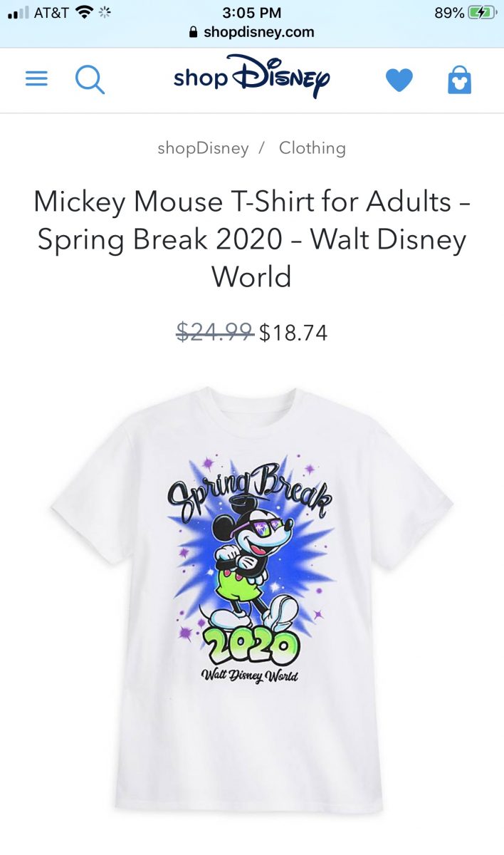Viewport: 504px width, 855px height.
Task: Open search with the magnifier icon
Action: click(90, 79)
